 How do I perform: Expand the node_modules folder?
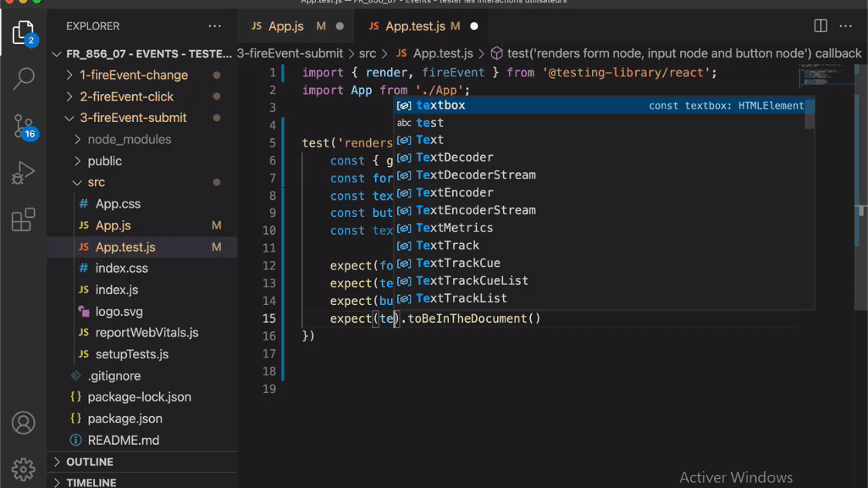[x=129, y=140]
